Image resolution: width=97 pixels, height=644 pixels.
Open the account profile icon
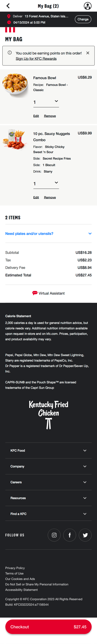tap(87, 6)
